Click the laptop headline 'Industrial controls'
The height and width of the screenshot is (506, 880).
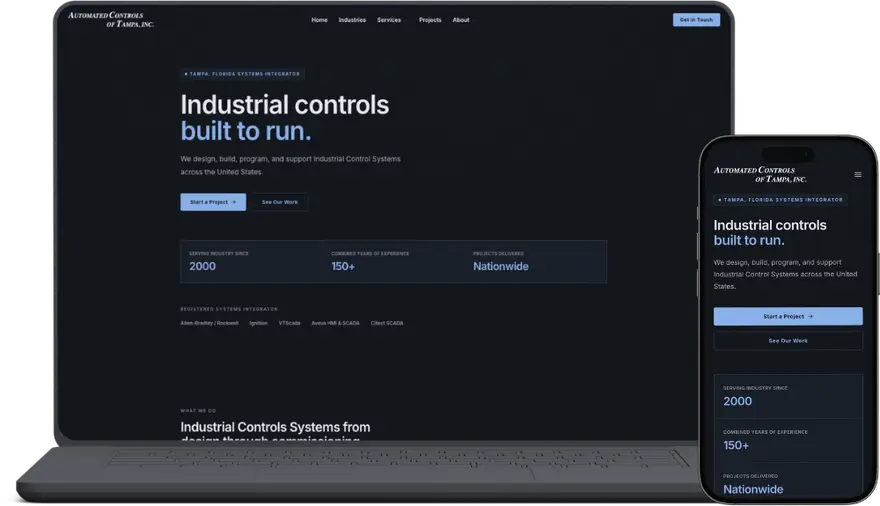(x=285, y=105)
